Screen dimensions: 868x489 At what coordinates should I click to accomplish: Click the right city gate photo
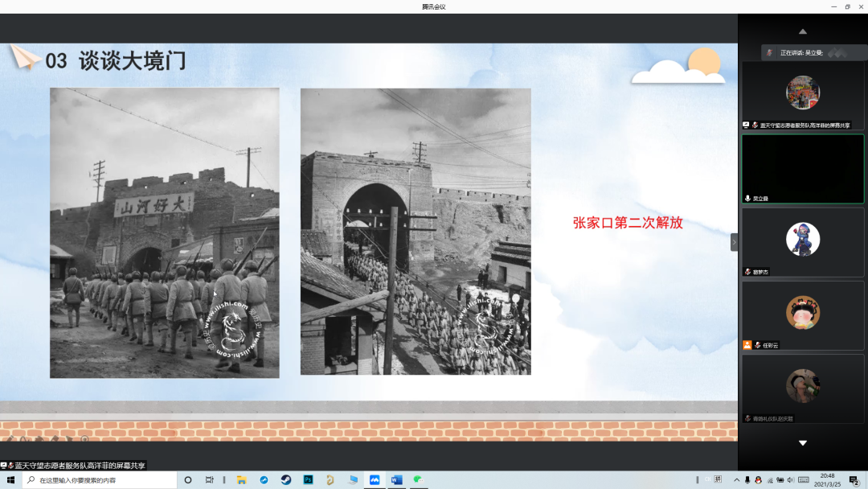[416, 232]
